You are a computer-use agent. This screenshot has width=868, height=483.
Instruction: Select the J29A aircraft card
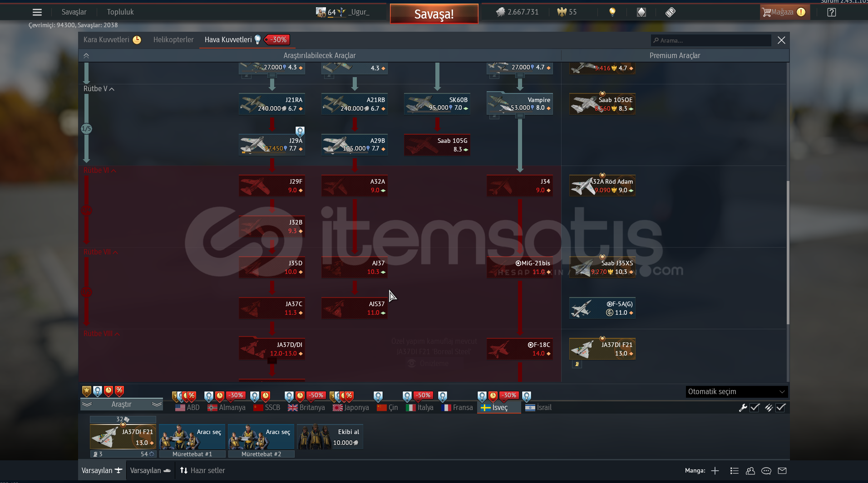pos(272,145)
